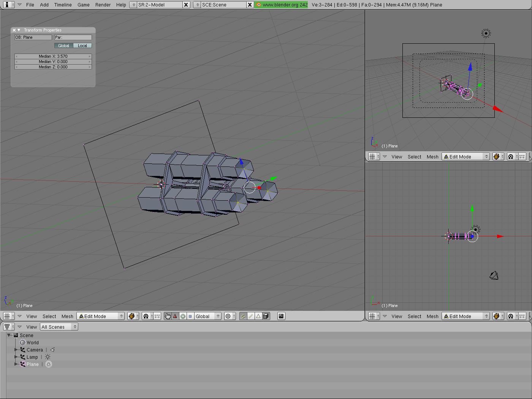The width and height of the screenshot is (532, 399).
Task: Click the proportional edit icon in main toolbar
Action: 228,316
